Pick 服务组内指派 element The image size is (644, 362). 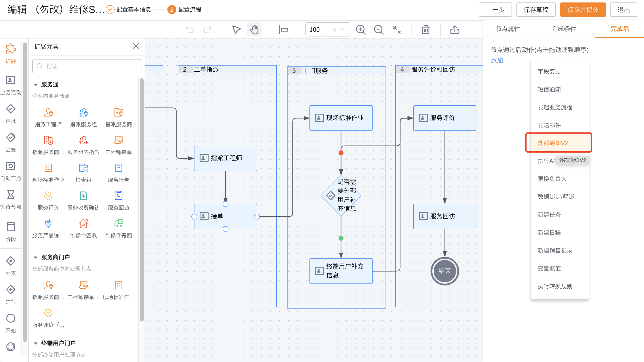pos(83,145)
